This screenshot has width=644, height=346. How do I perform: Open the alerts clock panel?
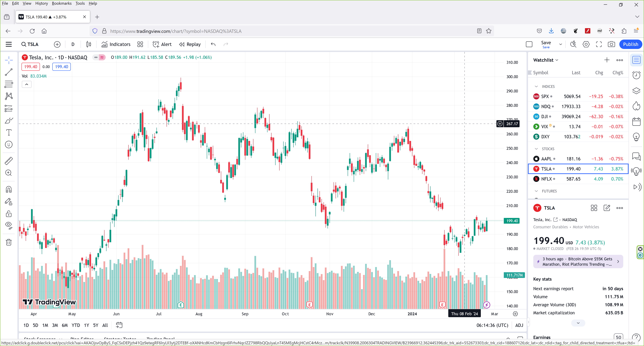point(636,75)
